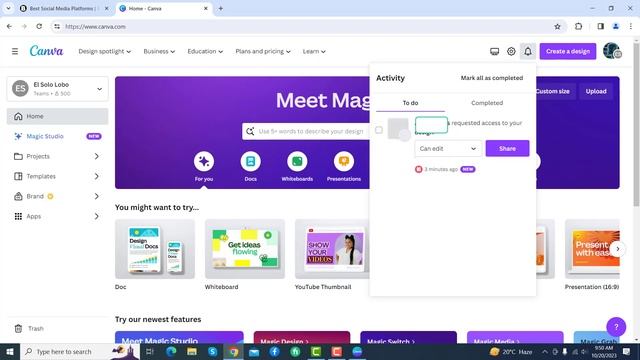
Task: Open a new browser tab
Action: [220, 8]
